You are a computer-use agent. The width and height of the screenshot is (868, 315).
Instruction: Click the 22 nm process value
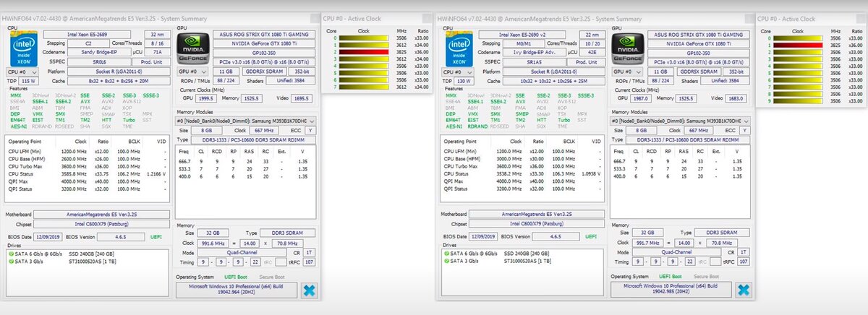point(592,34)
